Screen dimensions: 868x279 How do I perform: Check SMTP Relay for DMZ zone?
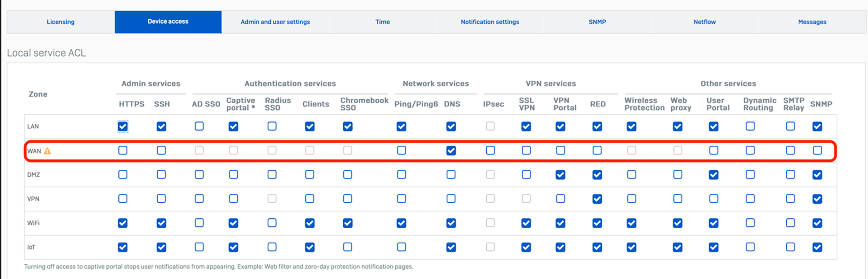click(790, 174)
